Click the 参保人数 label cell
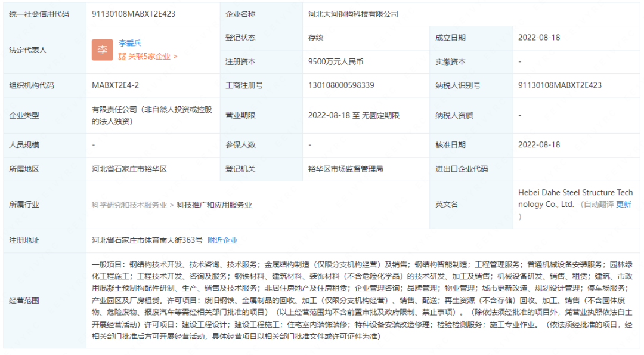This screenshot has height=355, width=644. [x=261, y=145]
